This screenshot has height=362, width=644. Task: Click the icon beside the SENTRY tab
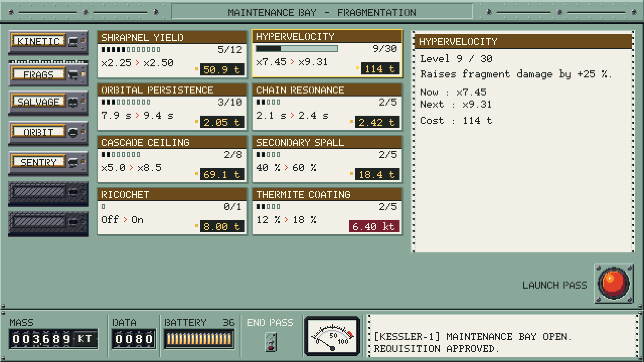(73, 163)
